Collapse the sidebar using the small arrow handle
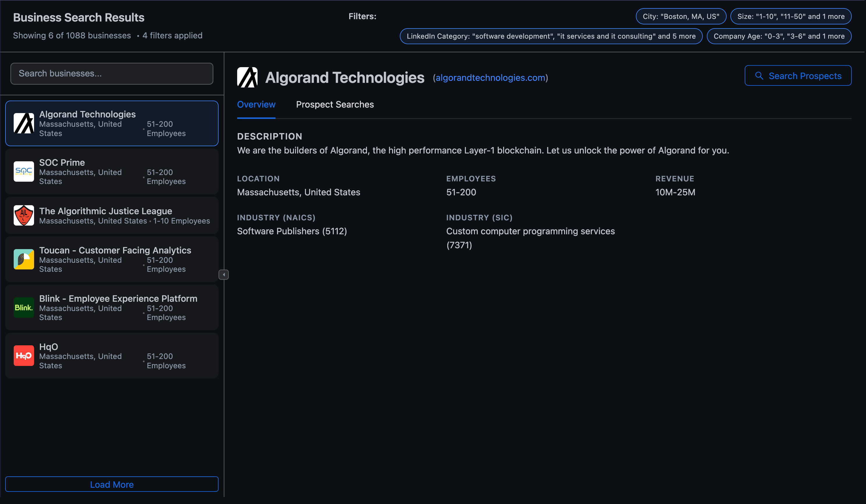The width and height of the screenshot is (866, 504). (x=224, y=275)
